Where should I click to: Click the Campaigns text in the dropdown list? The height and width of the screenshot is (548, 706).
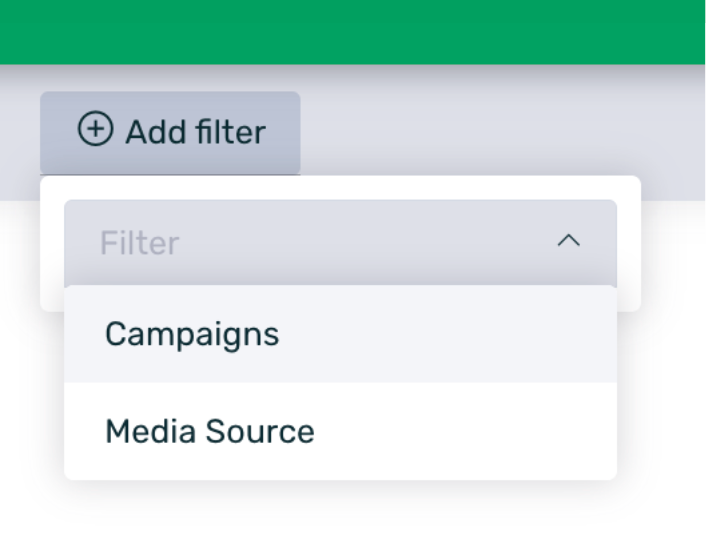coord(192,334)
